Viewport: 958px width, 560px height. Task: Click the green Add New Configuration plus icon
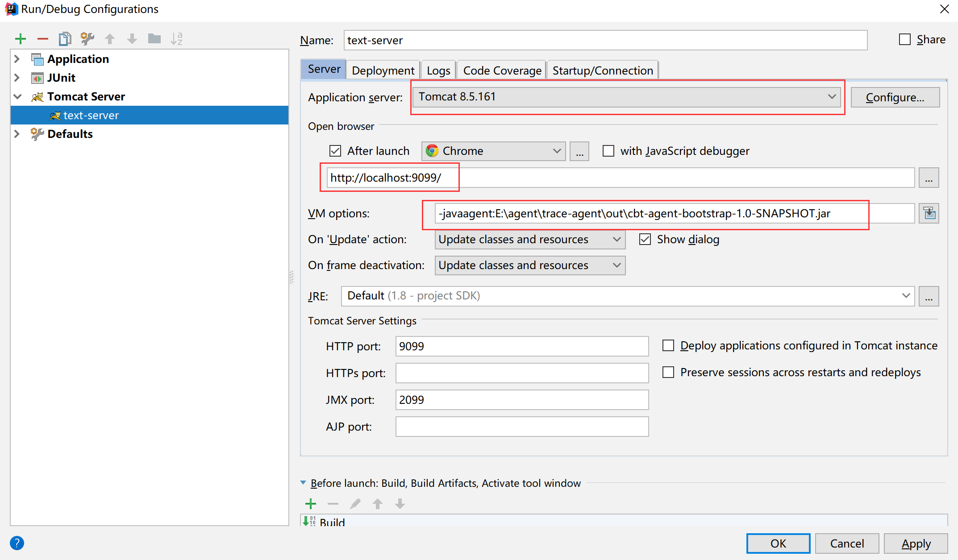coord(20,39)
